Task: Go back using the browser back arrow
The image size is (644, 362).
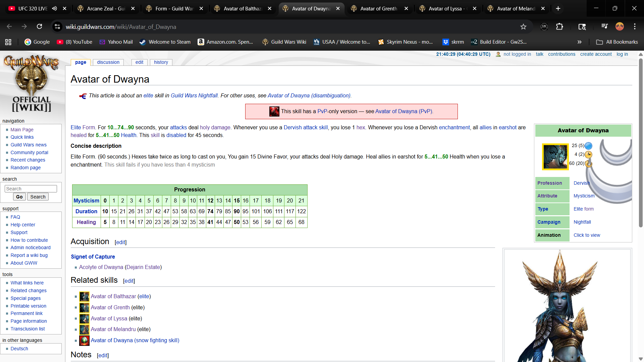Action: click(x=9, y=27)
